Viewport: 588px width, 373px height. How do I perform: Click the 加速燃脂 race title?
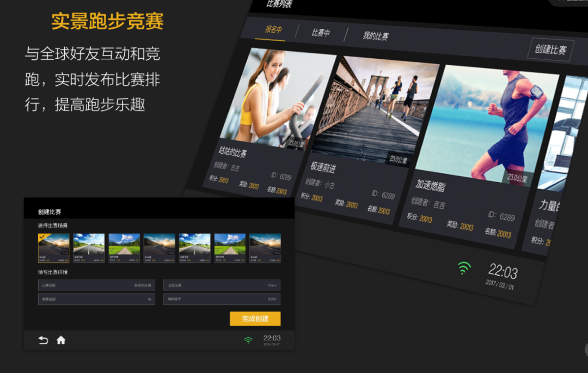click(x=431, y=185)
